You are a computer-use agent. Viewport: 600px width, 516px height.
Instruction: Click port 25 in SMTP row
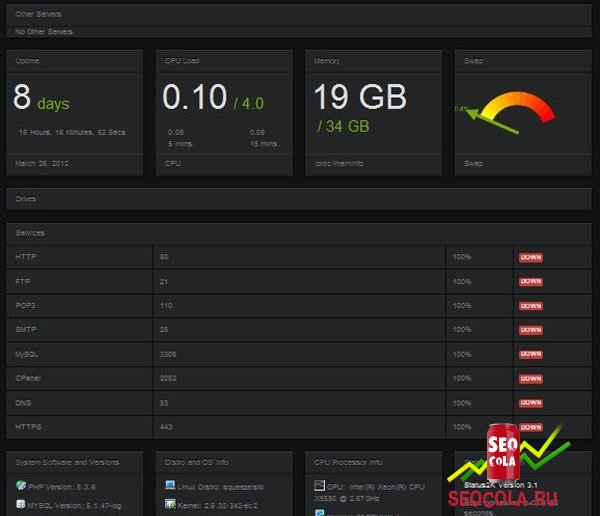point(164,330)
